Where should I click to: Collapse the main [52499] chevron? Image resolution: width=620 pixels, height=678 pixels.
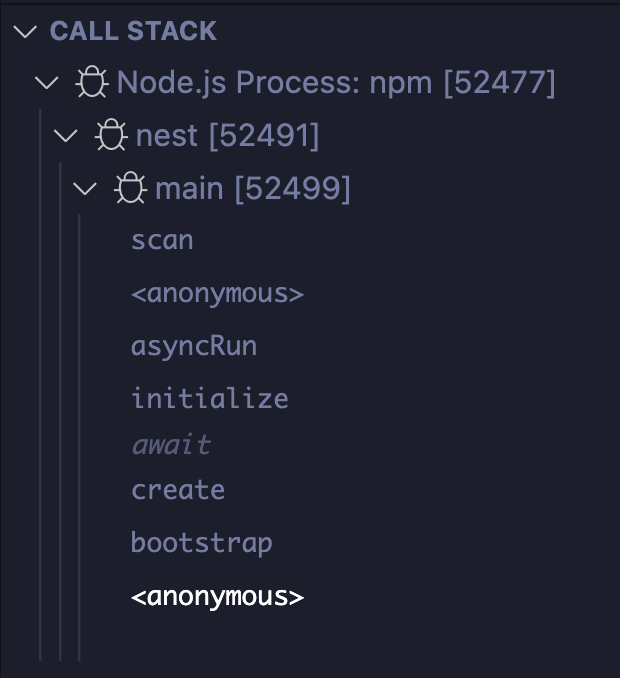click(85, 188)
